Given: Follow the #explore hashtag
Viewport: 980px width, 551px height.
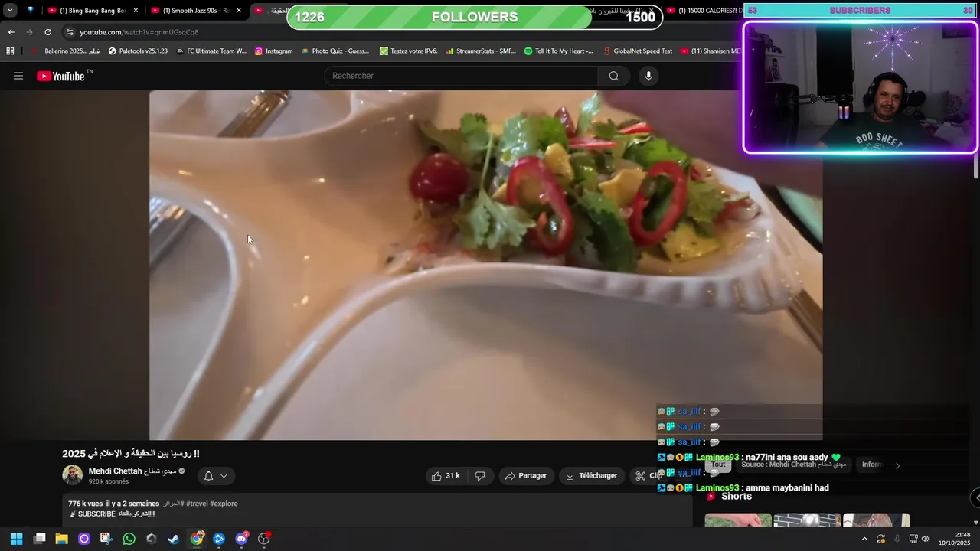Looking at the screenshot, I should pos(224,504).
